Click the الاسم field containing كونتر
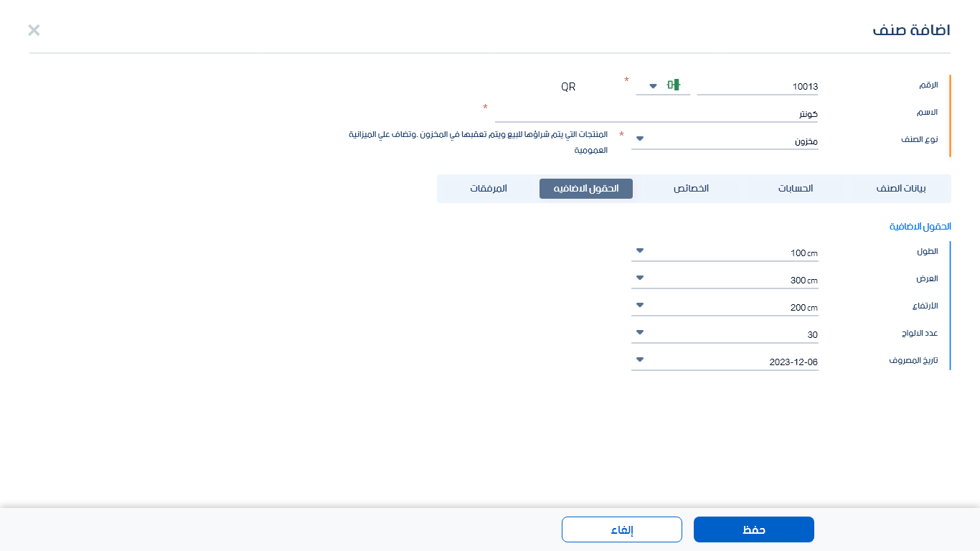Viewport: 980px width, 551px height. click(656, 114)
